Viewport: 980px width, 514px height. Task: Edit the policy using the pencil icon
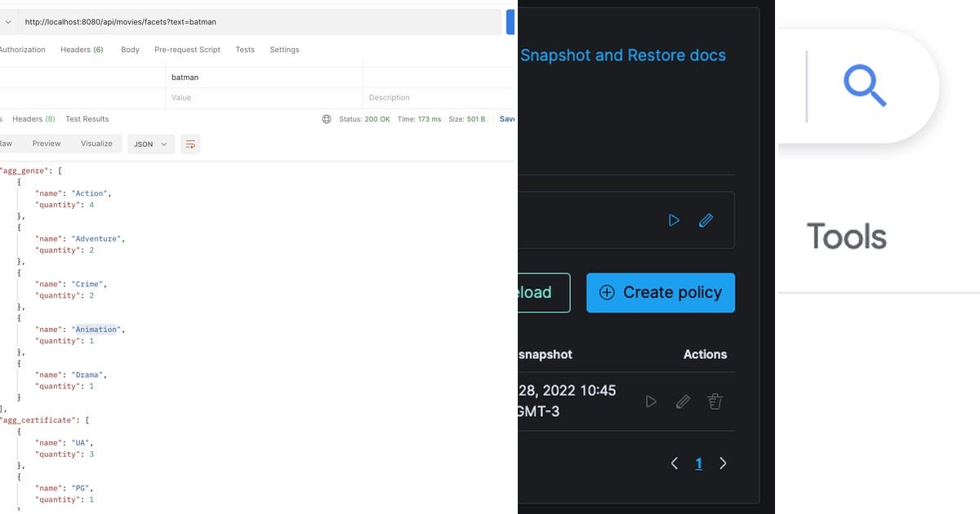(706, 220)
